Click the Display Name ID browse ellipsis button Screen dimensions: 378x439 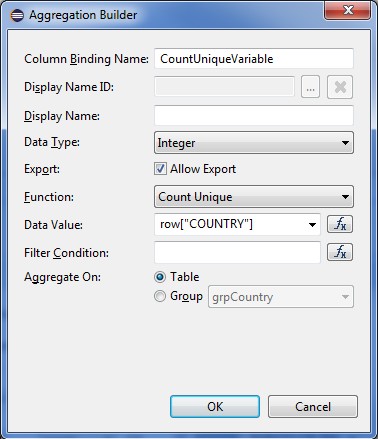point(310,87)
